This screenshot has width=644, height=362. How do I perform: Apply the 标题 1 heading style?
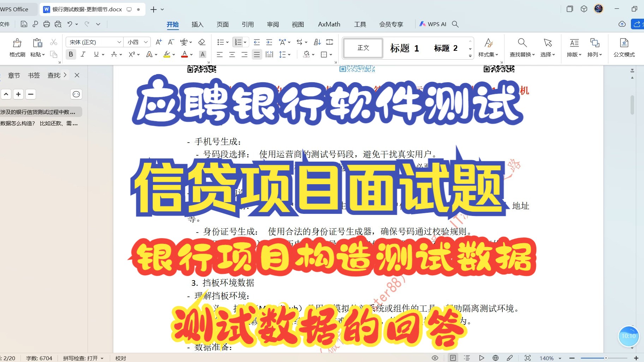pyautogui.click(x=405, y=48)
